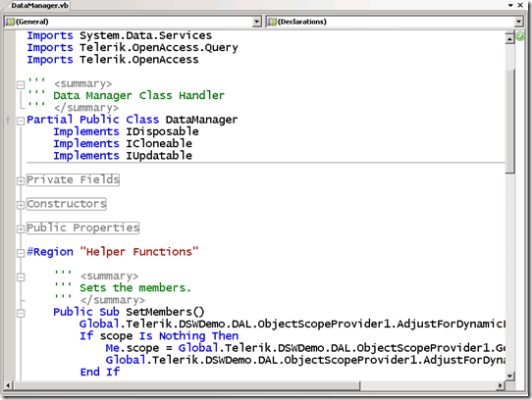Click the collapsed Constructors box

67,204
